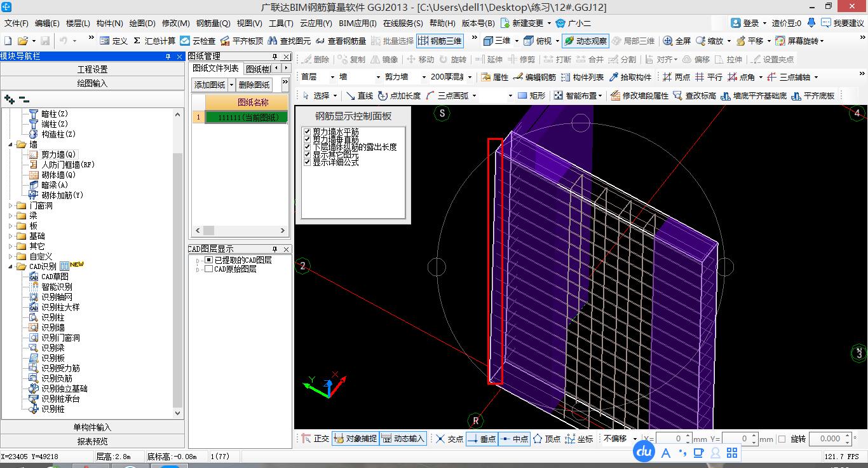Open the 工具(T) menu

point(281,24)
